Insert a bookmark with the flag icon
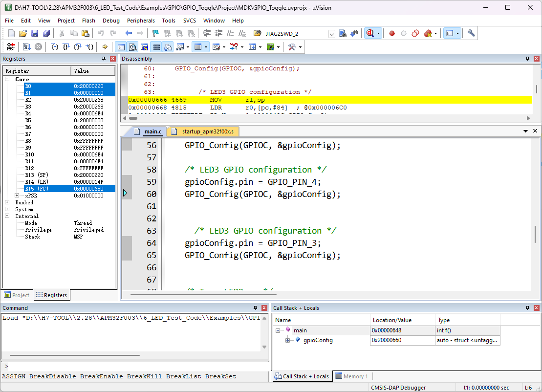 [155, 34]
